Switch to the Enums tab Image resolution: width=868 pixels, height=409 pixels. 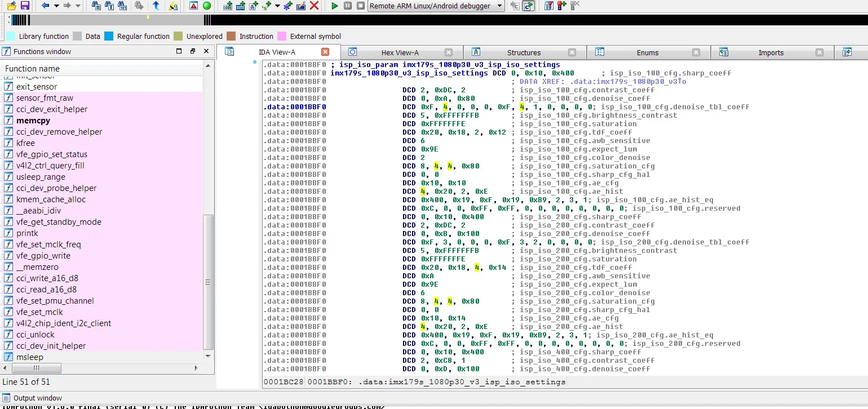[x=648, y=52]
